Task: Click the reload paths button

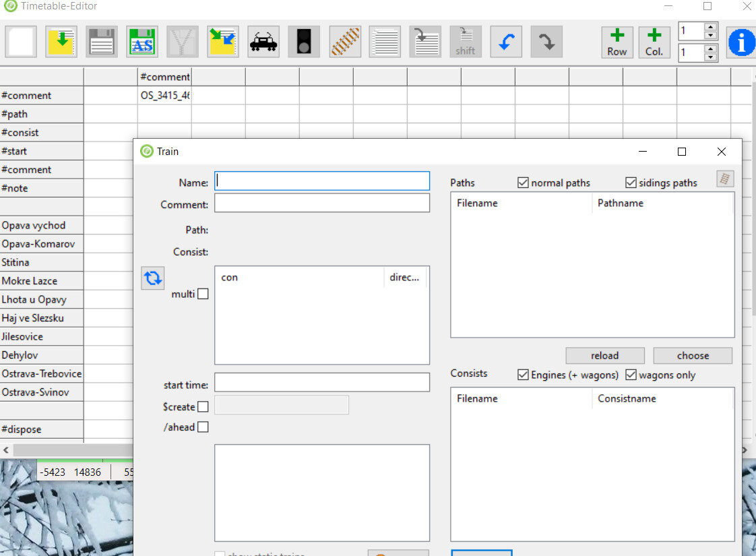Action: [604, 355]
